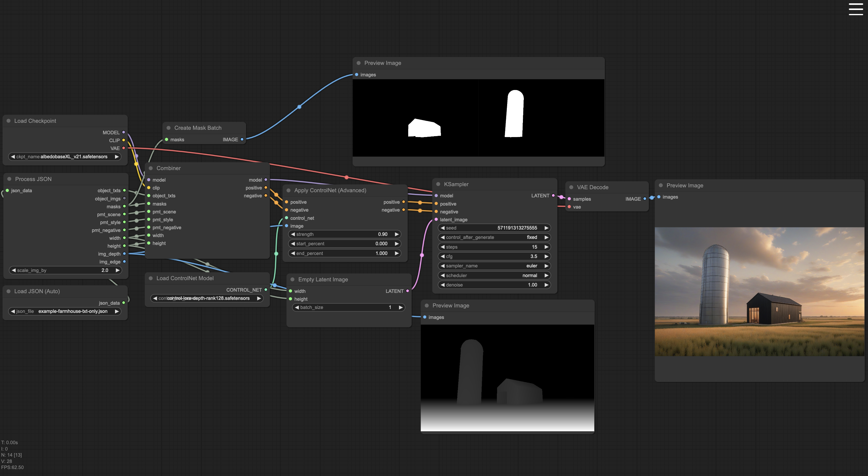
Task: Open the control_after_generate fixed dropdown
Action: 494,237
